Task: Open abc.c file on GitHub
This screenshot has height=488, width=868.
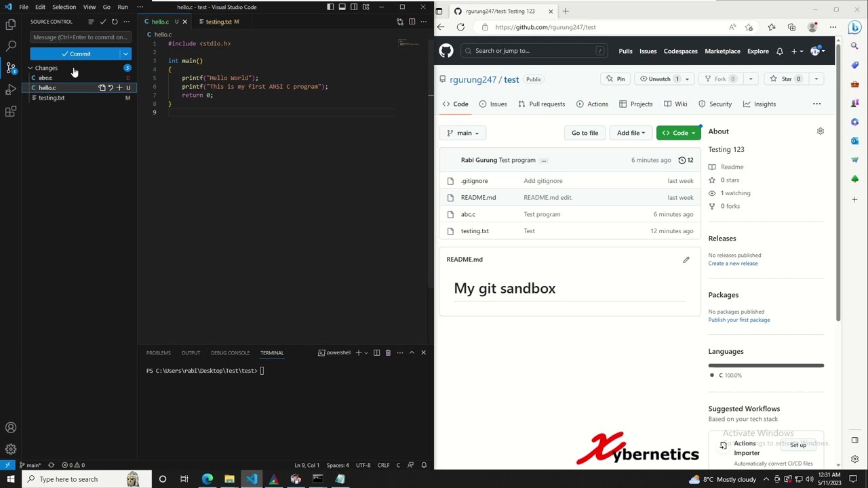Action: [468, 214]
